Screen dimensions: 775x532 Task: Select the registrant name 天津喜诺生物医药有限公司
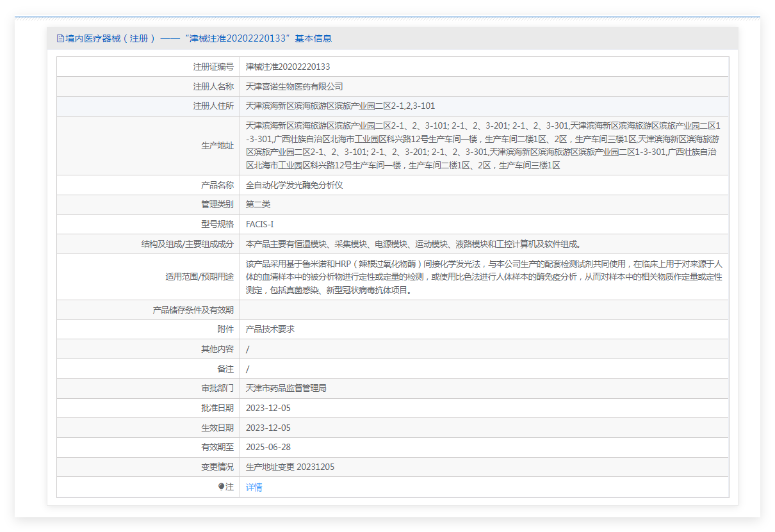[294, 86]
